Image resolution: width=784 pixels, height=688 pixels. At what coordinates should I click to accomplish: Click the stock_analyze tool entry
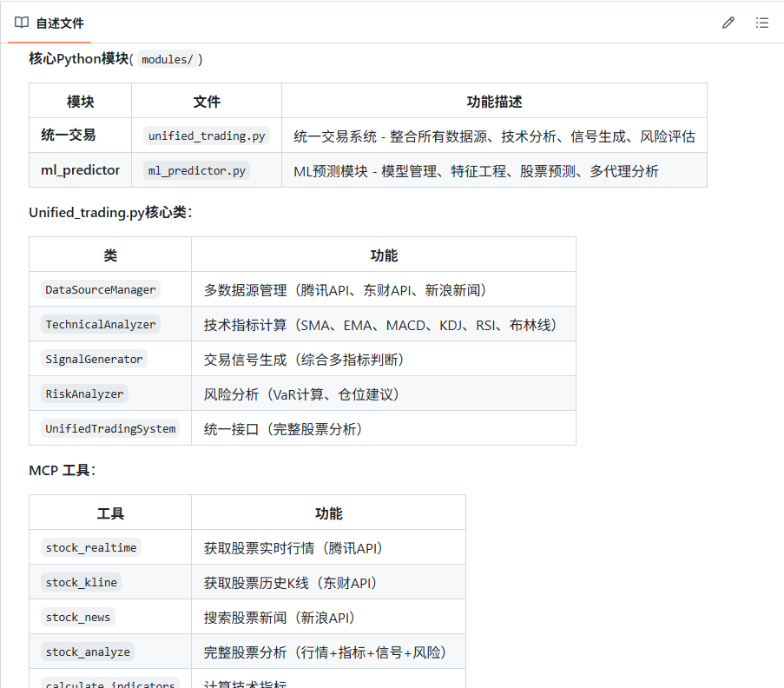point(88,652)
